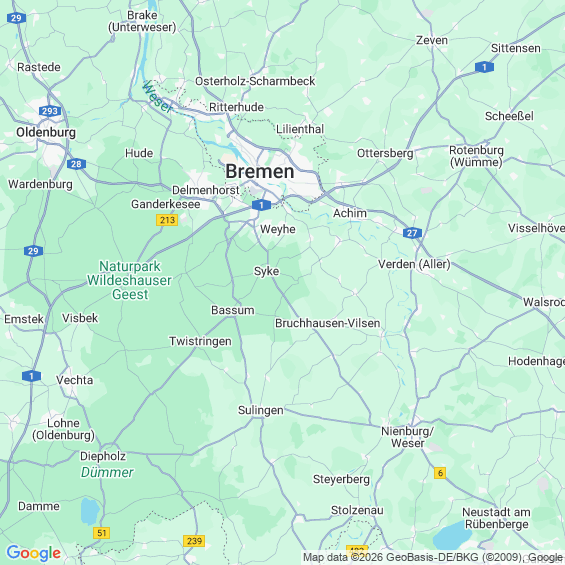Select the Sulingen town label
The image size is (565, 565).
click(x=261, y=410)
